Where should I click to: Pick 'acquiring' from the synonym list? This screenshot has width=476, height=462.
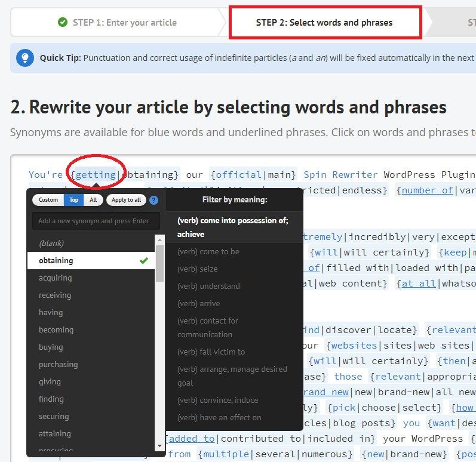(56, 278)
